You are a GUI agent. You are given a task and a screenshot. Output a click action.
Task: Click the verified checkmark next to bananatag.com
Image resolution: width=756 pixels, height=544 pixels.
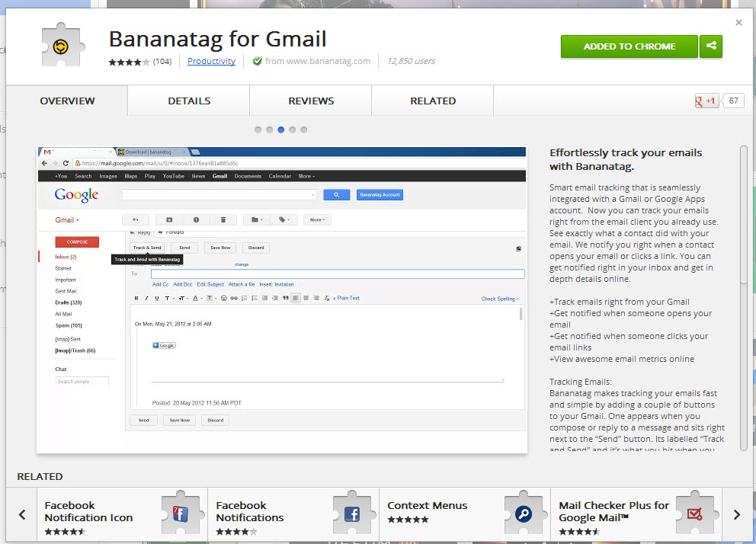click(x=258, y=61)
